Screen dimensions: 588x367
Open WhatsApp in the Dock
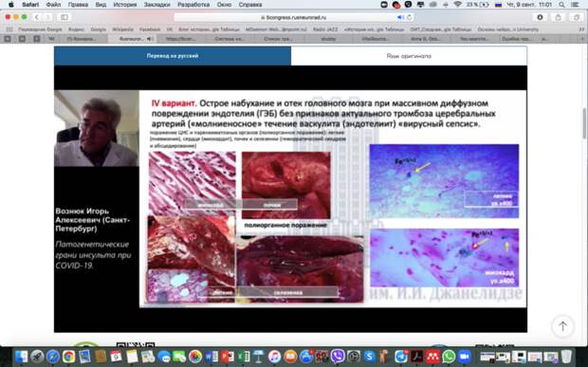click(x=449, y=357)
